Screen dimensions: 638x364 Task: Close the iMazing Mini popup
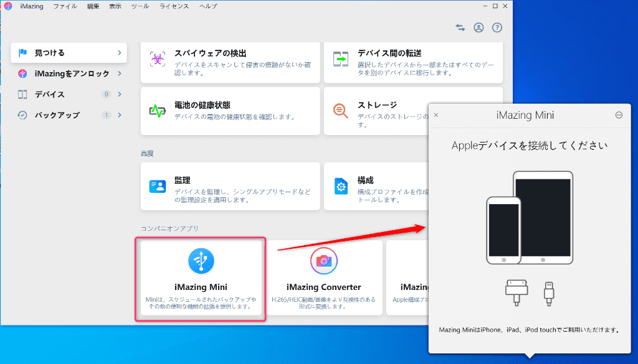click(436, 115)
